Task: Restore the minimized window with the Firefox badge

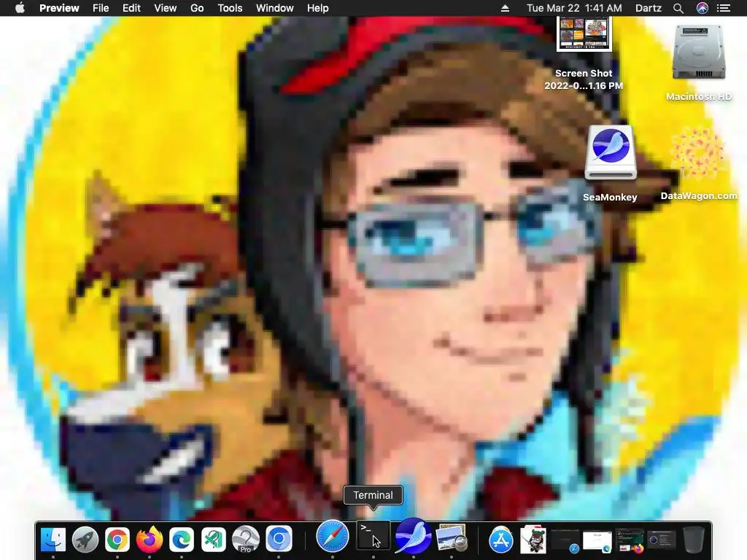Action: pyautogui.click(x=630, y=541)
